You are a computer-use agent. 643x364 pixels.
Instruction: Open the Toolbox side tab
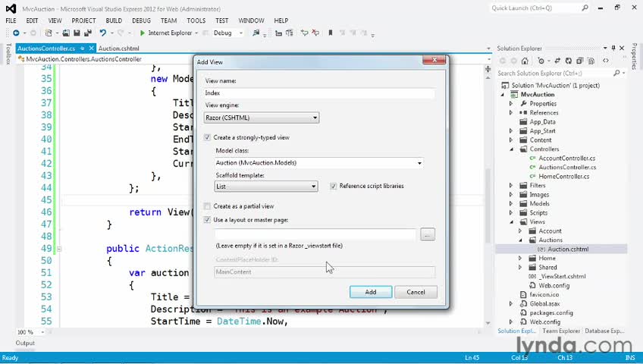point(8,54)
